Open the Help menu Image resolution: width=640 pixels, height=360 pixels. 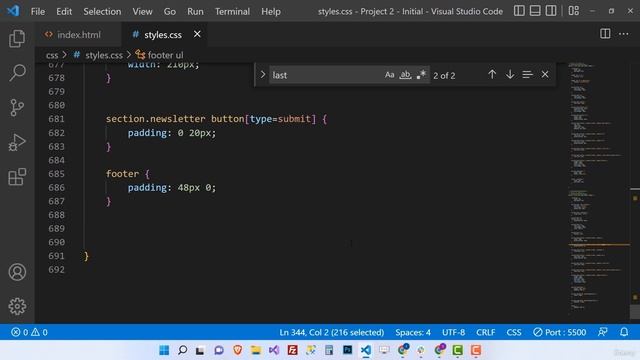click(x=271, y=11)
